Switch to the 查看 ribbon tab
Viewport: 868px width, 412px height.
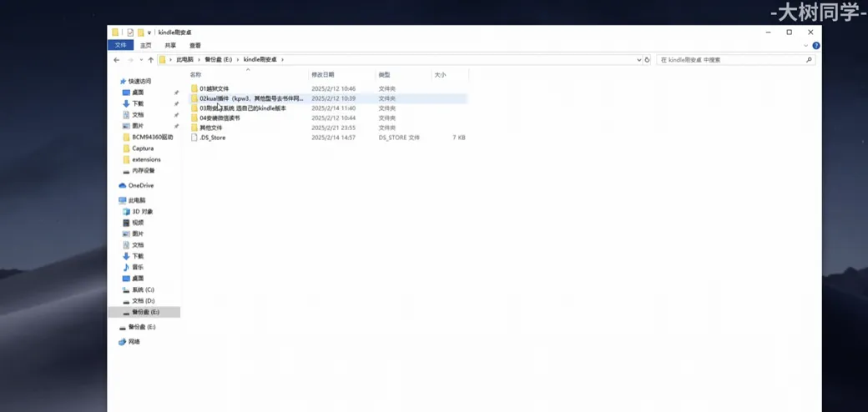tap(195, 45)
